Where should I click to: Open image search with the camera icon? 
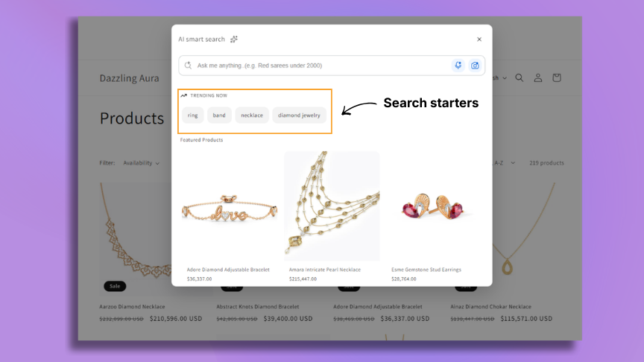point(475,66)
